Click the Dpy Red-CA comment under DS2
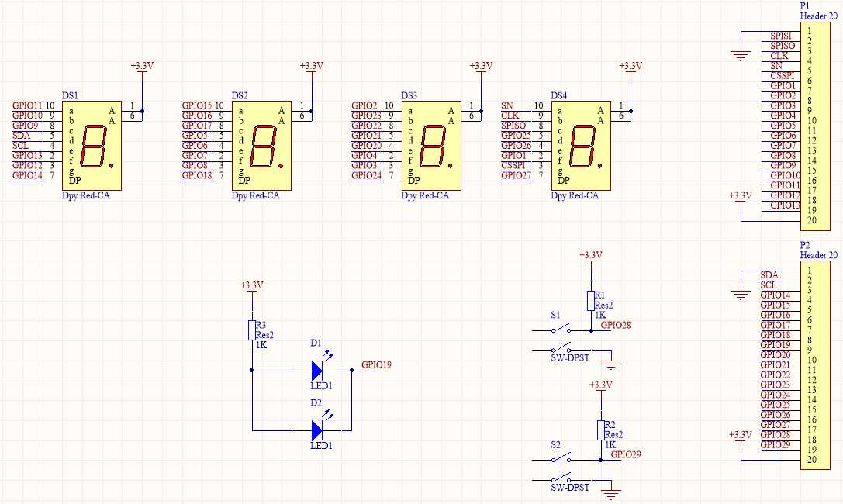The image size is (843, 504). (255, 195)
